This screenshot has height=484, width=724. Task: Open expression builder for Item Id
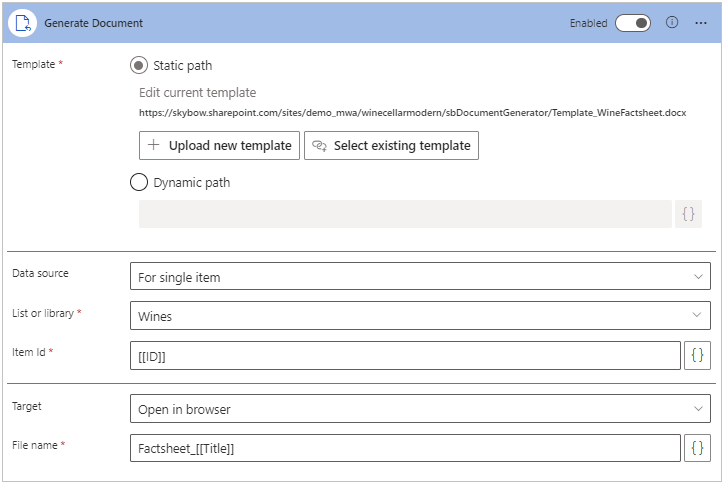tap(697, 355)
